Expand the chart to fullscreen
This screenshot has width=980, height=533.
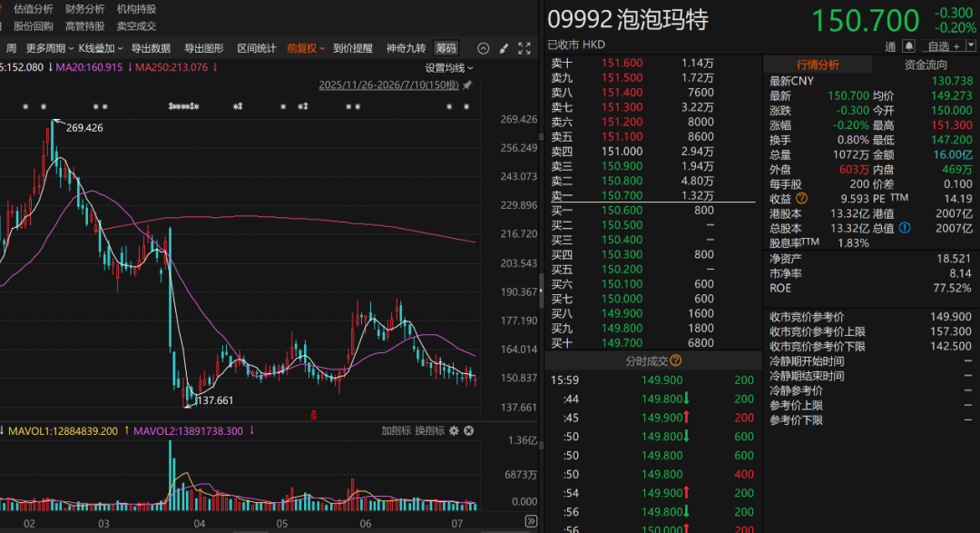coord(524,49)
